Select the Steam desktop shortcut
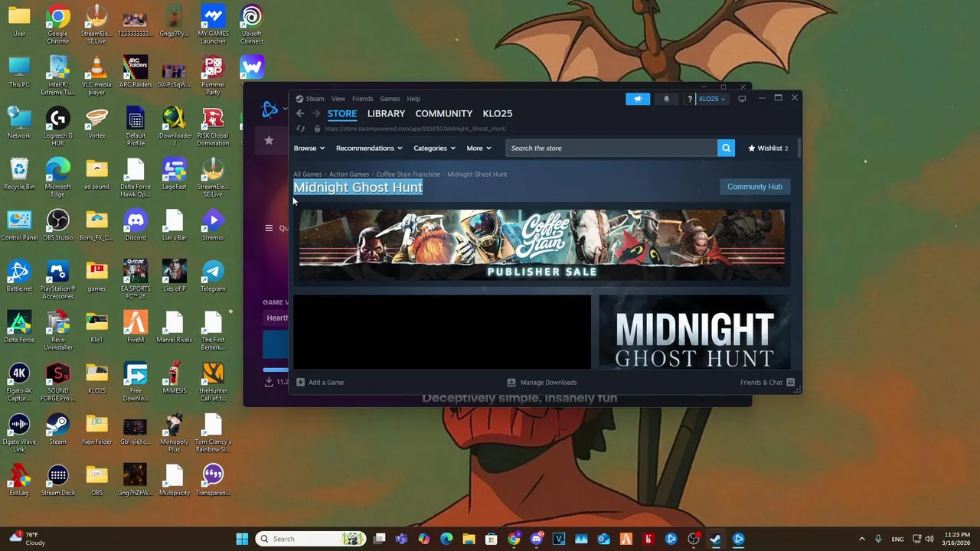This screenshot has width=980, height=551. tap(57, 429)
